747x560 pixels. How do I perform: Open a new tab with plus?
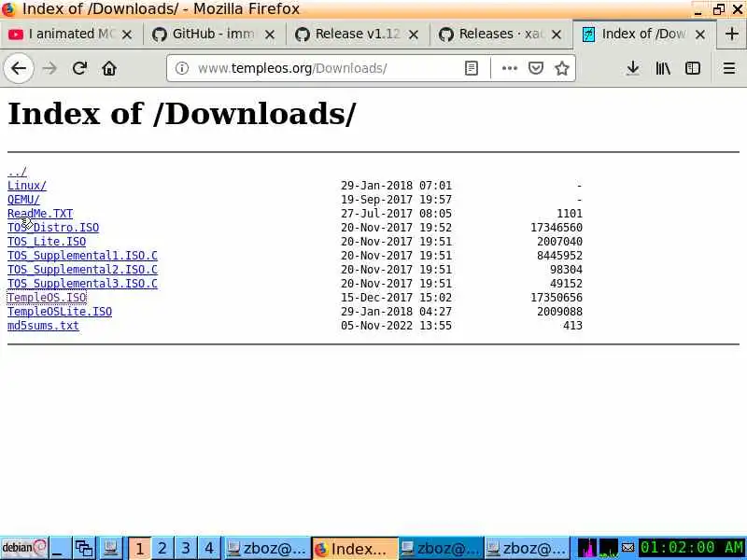tap(732, 34)
